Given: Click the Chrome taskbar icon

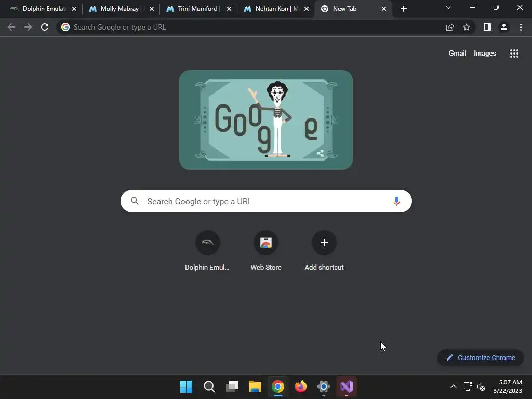Looking at the screenshot, I should 278,387.
